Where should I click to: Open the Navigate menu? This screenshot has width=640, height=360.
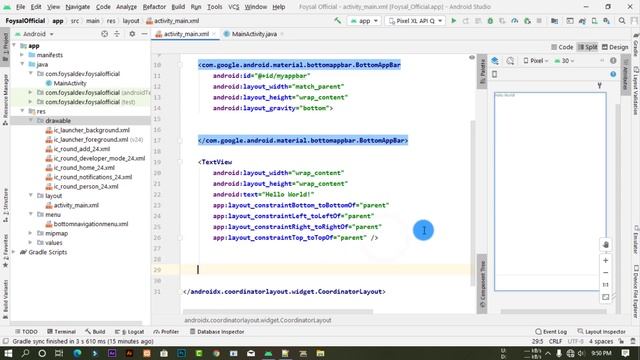click(78, 7)
